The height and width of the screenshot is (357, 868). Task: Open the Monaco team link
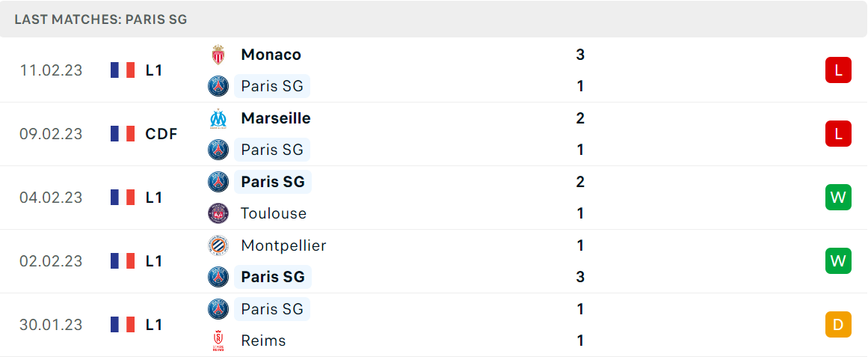point(271,55)
